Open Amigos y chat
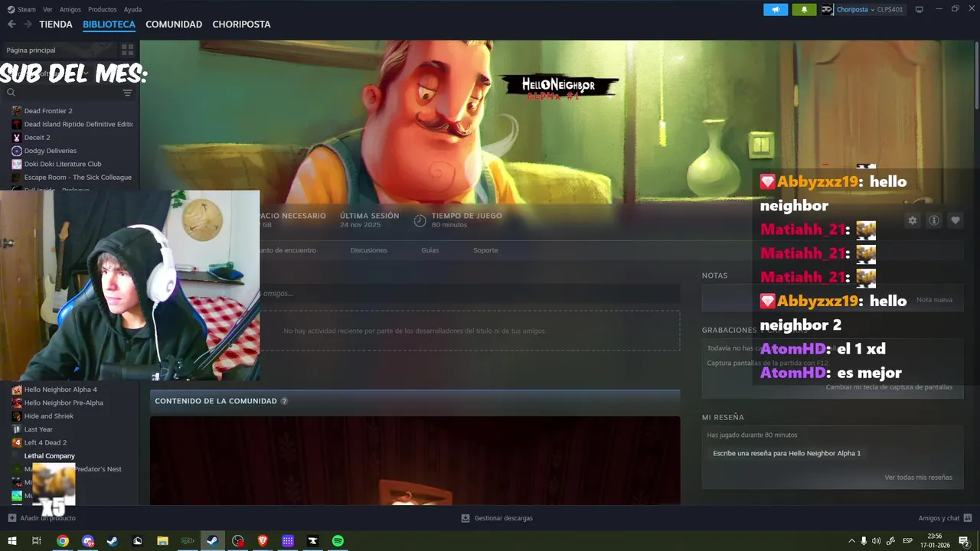The height and width of the screenshot is (551, 980). click(946, 518)
